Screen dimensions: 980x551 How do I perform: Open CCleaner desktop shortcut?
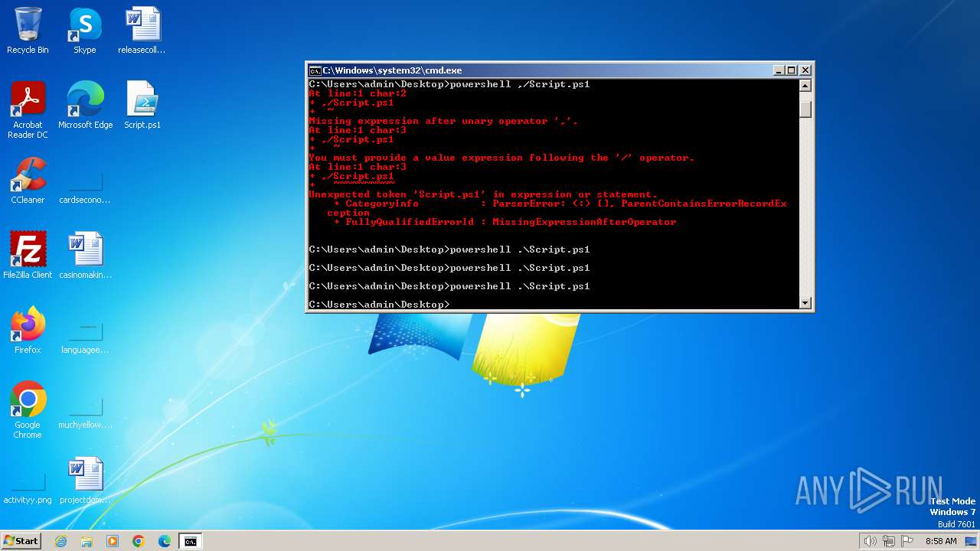[28, 181]
